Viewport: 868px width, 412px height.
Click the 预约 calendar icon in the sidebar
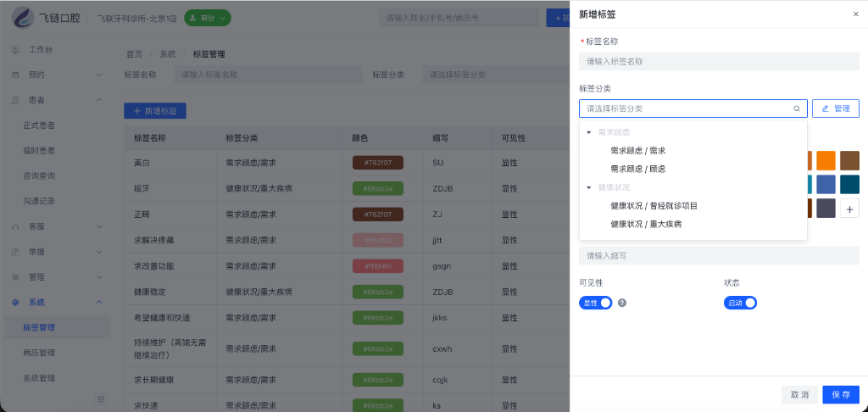pyautogui.click(x=15, y=75)
